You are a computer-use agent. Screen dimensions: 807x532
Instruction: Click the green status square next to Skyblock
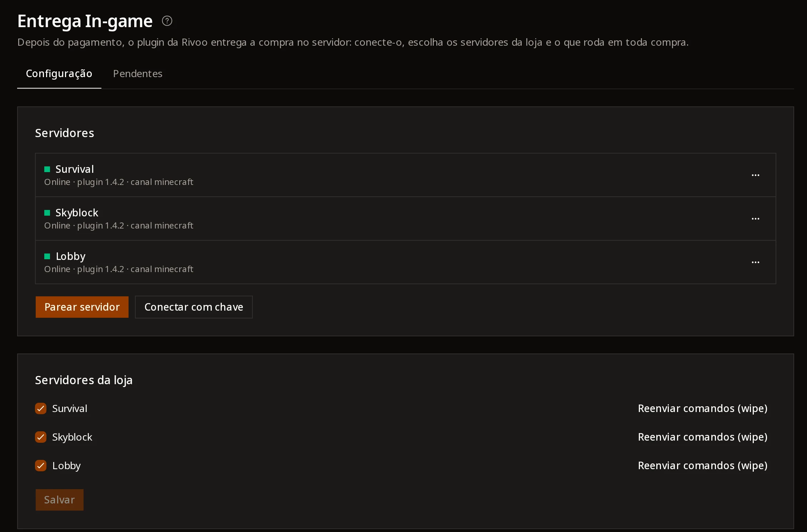pyautogui.click(x=47, y=213)
